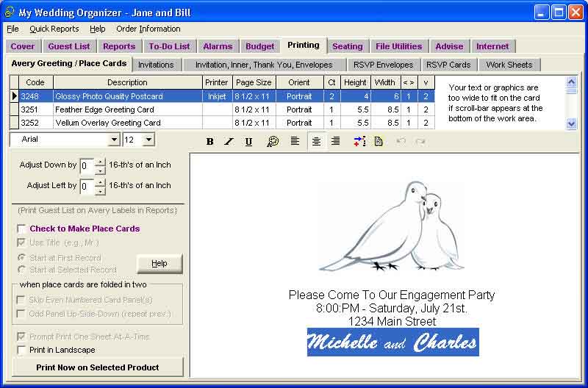Select row marker arrow for code 3248
The height and width of the screenshot is (388, 588).
tap(14, 96)
